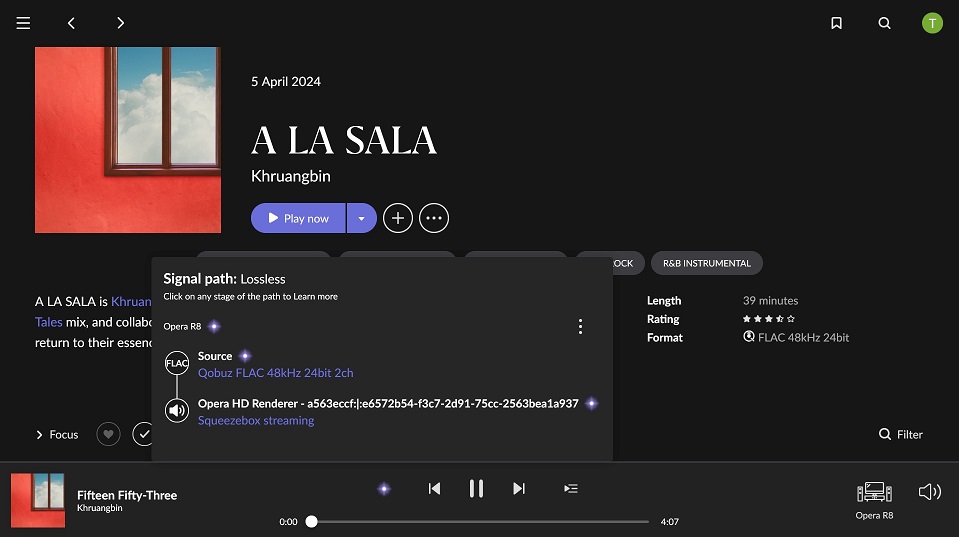Open the Opera R8 zone picker
Screen dimensions: 959x537
(x=874, y=500)
